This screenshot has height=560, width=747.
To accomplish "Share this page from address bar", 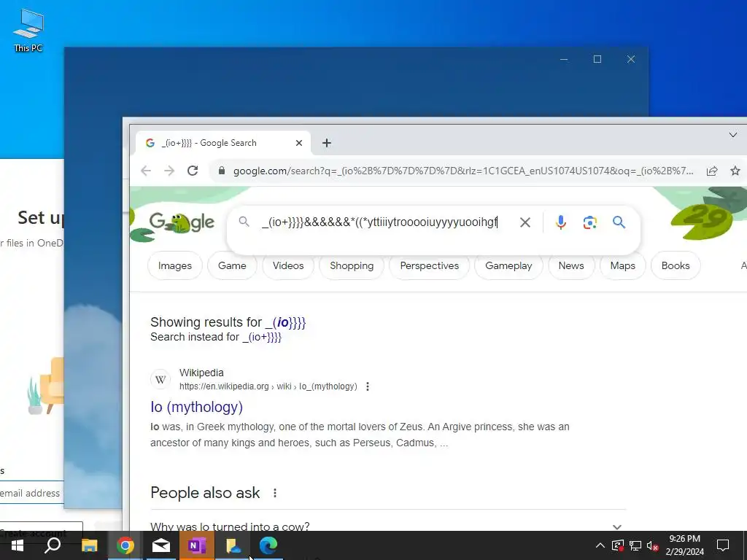I will (712, 171).
